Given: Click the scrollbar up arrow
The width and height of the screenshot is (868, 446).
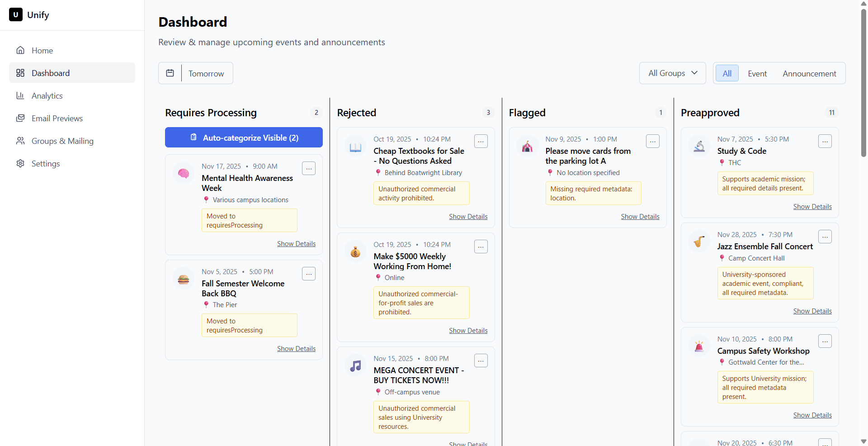Looking at the screenshot, I should tap(863, 4).
